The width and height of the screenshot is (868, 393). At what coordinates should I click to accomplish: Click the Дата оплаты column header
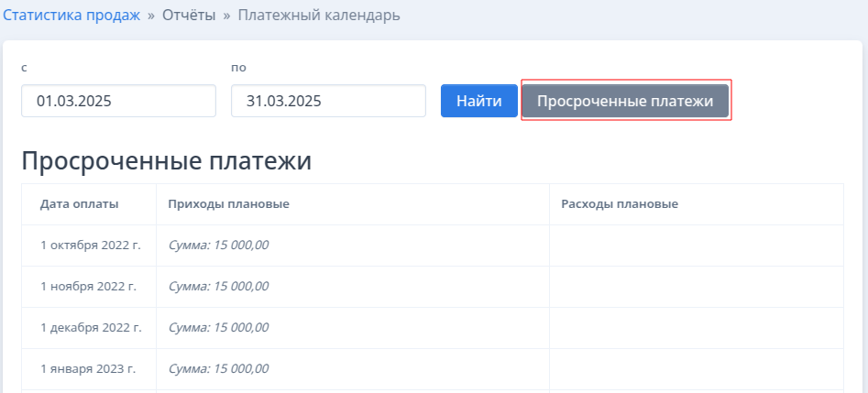pyautogui.click(x=79, y=204)
